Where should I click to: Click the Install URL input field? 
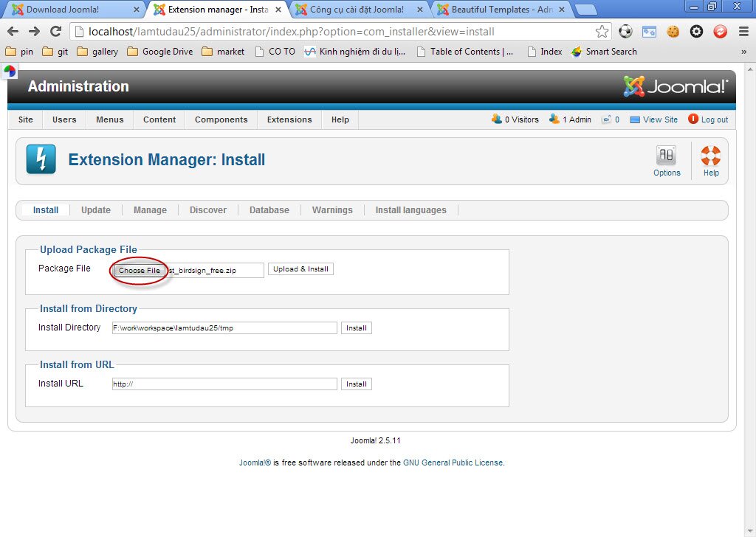pyautogui.click(x=224, y=384)
